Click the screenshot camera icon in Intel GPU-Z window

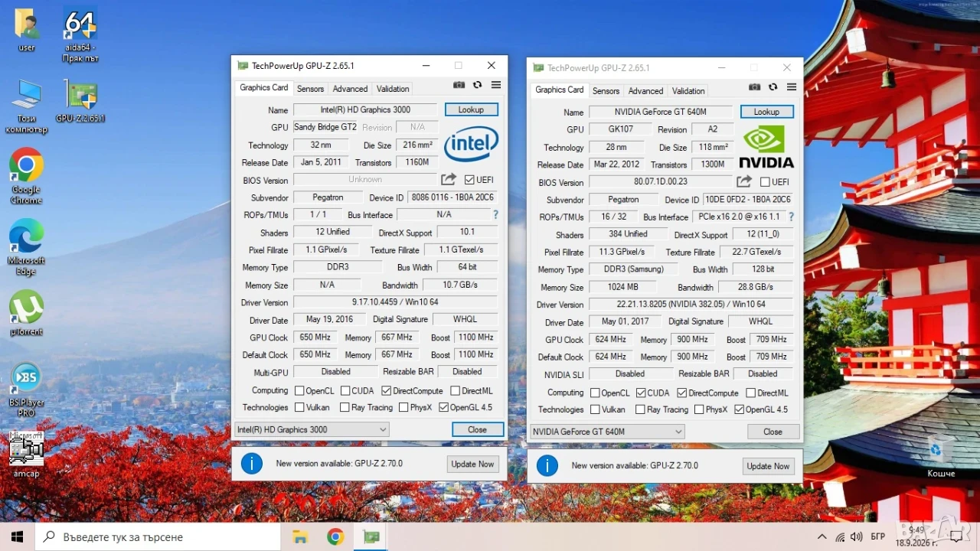(459, 86)
